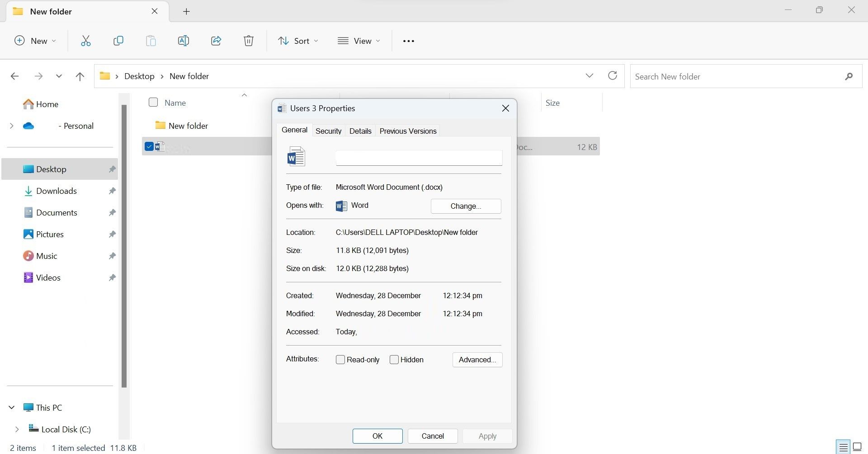This screenshot has width=868, height=454.
Task: Click the Change... button for Opens with
Action: pos(466,206)
